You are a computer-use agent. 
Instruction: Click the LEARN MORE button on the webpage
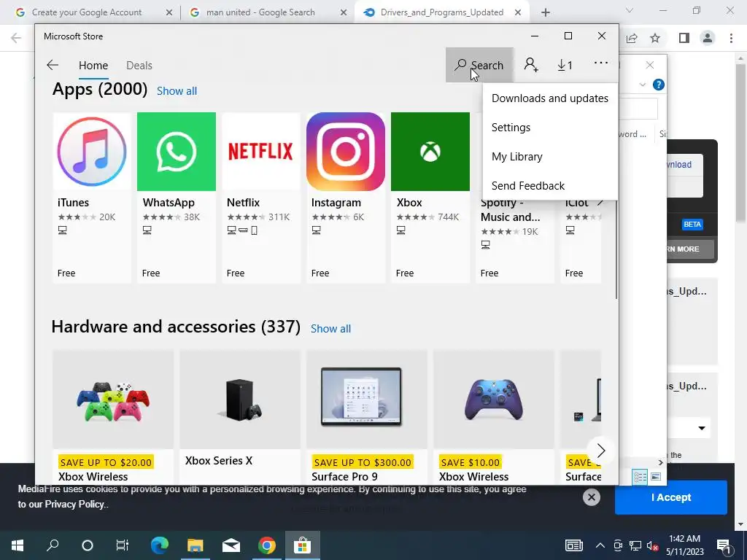tap(690, 249)
